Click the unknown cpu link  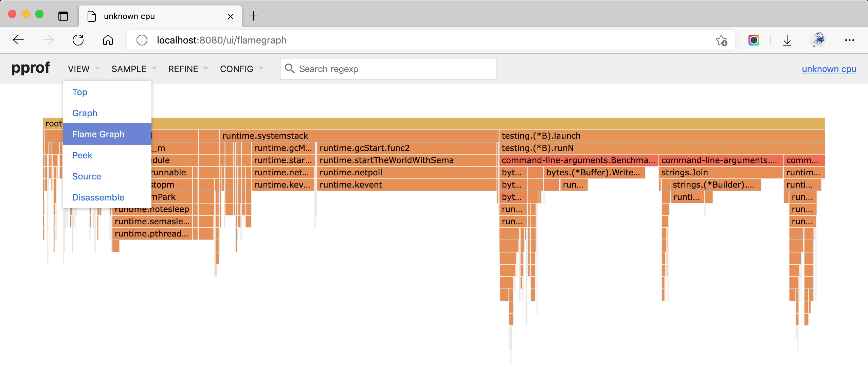pyautogui.click(x=829, y=69)
